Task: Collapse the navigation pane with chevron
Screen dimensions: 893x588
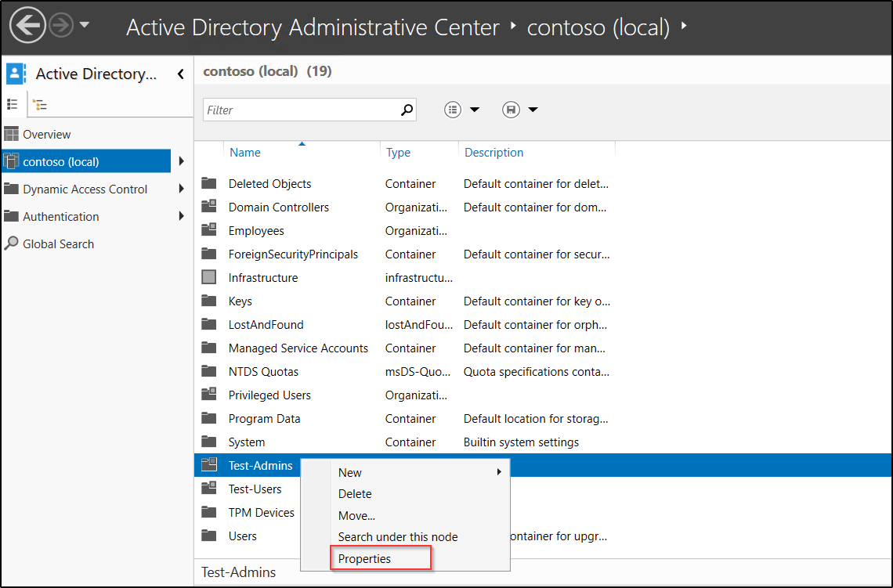Action: [x=180, y=74]
